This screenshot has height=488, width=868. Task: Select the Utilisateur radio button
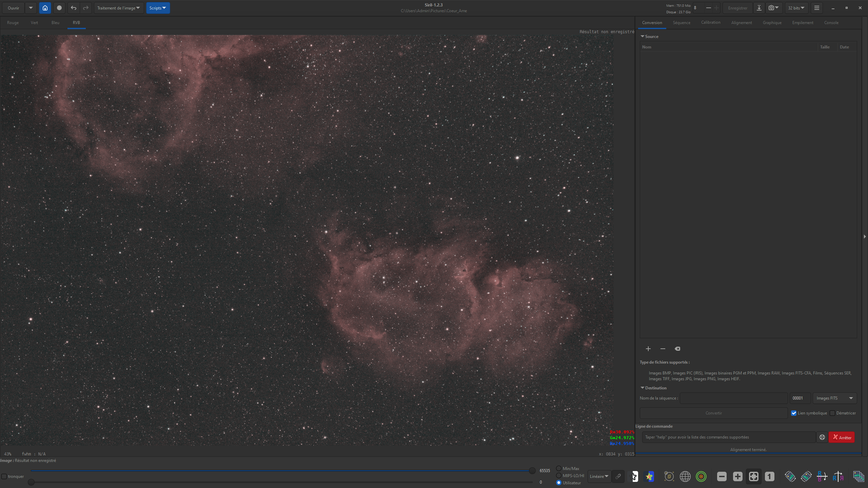point(559,483)
